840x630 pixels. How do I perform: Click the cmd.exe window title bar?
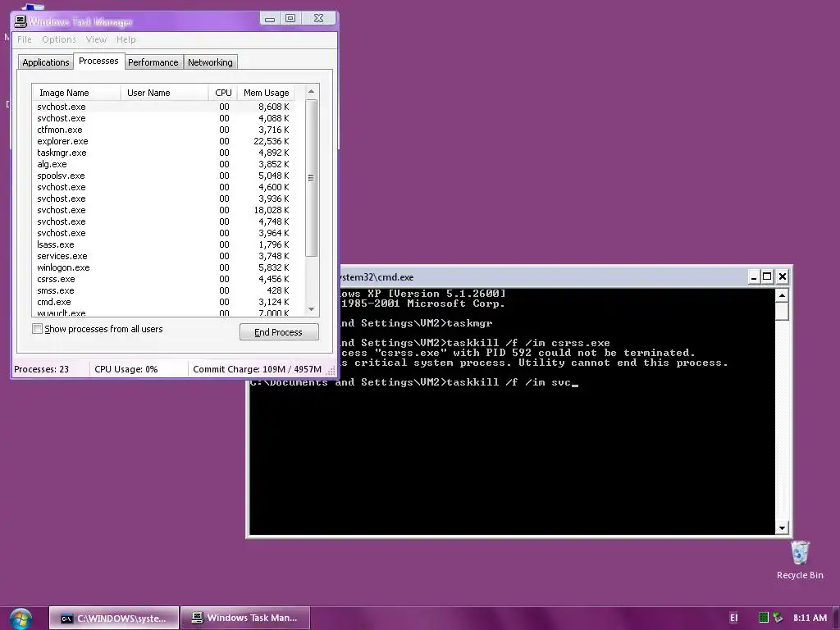541,277
